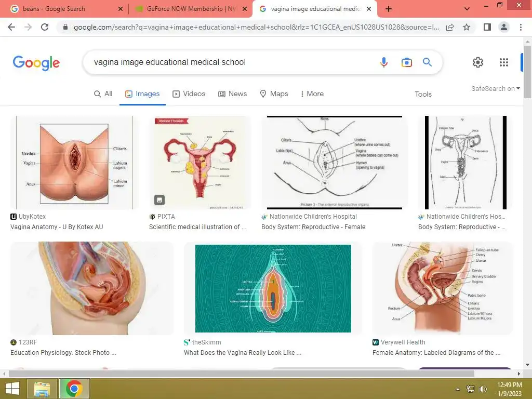This screenshot has width=532, height=399.
Task: Open Chrome's three-dot menu
Action: (x=521, y=27)
